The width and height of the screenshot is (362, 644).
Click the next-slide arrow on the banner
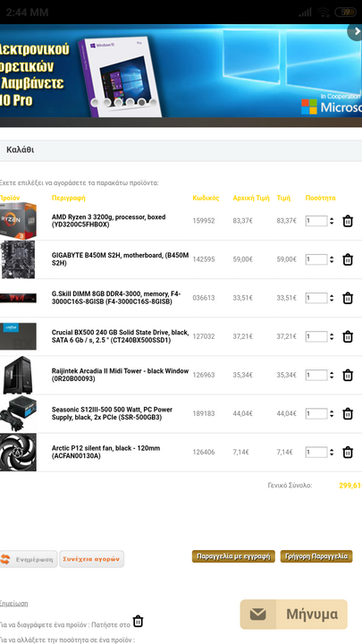[x=356, y=31]
